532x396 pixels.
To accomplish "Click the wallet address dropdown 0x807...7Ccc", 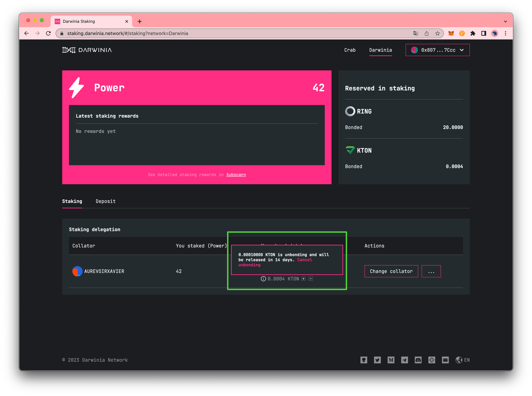I will 438,50.
